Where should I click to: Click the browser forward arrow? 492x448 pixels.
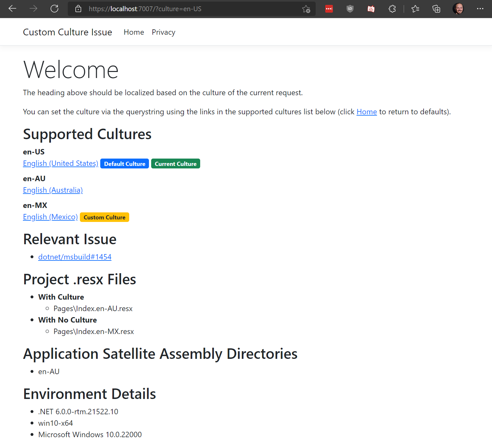click(x=33, y=9)
